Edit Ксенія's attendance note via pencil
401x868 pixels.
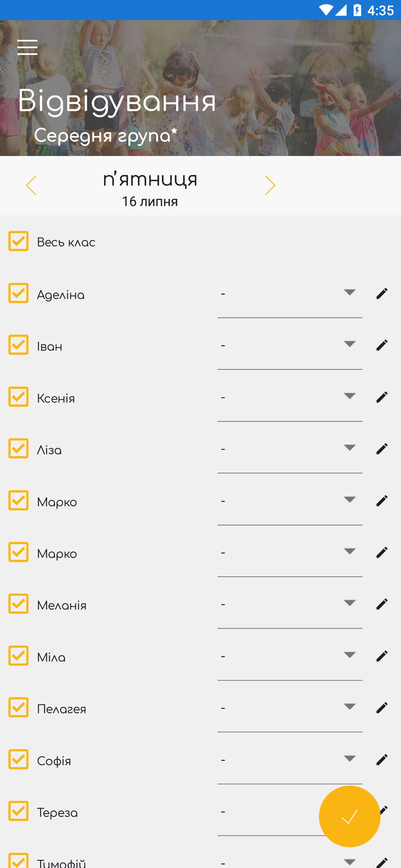[x=382, y=397]
